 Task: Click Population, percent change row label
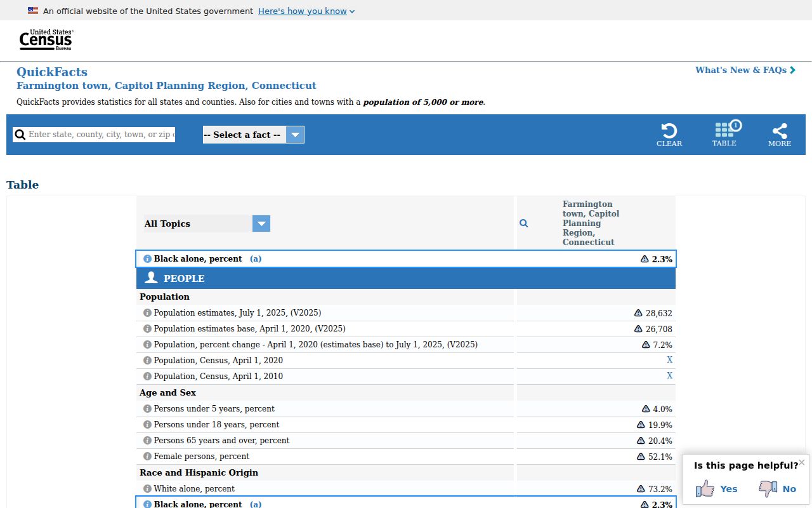(315, 345)
